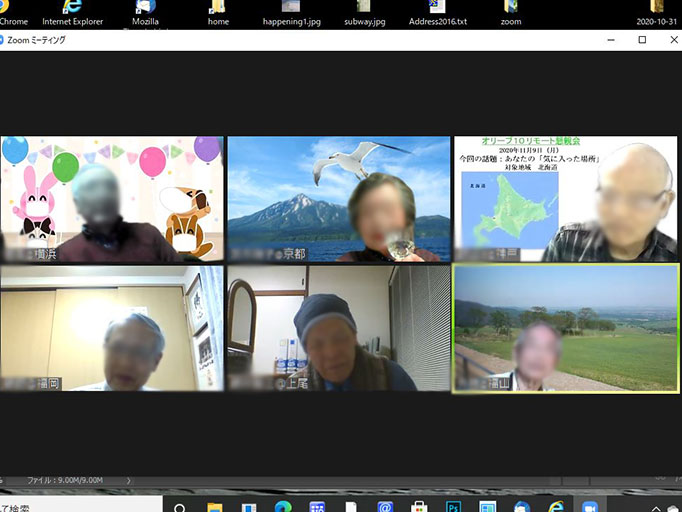Open the subway.jpg desktop file
This screenshot has width=682, height=512.
tap(364, 12)
